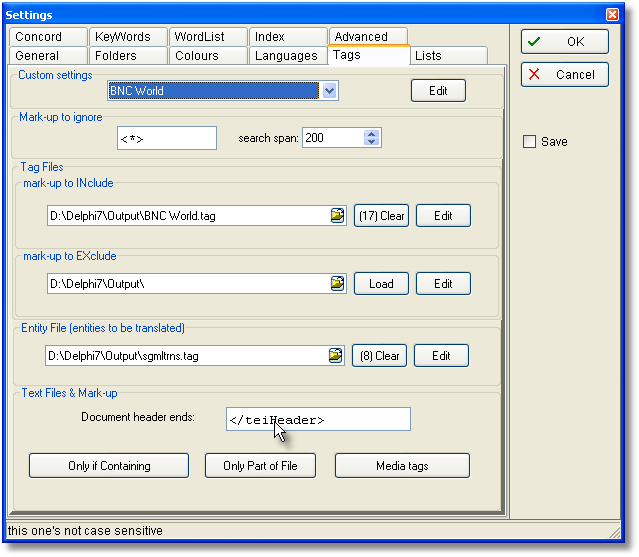The width and height of the screenshot is (639, 557).
Task: Confirm settings with green check OK button
Action: point(565,42)
